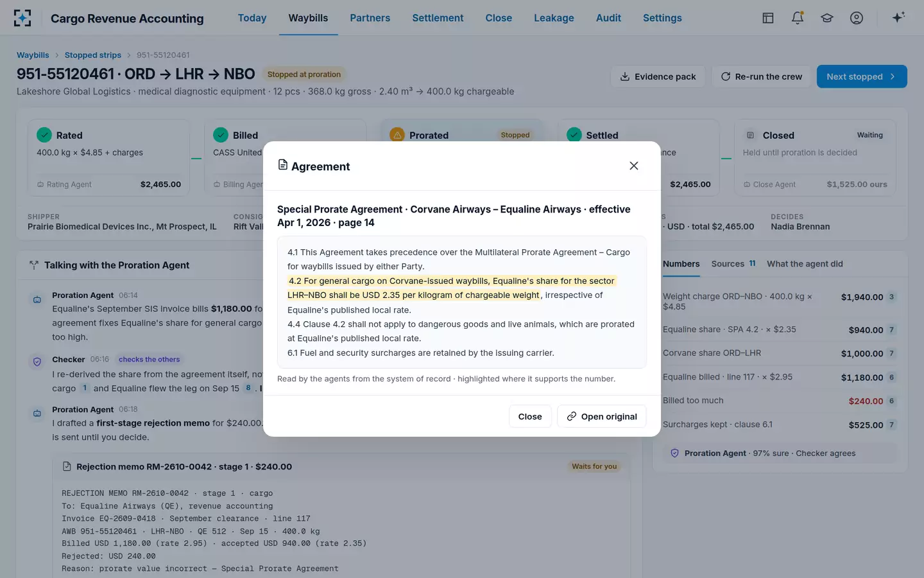Click source reference 6 on Billed too much row
This screenshot has height=578, width=924.
click(892, 401)
